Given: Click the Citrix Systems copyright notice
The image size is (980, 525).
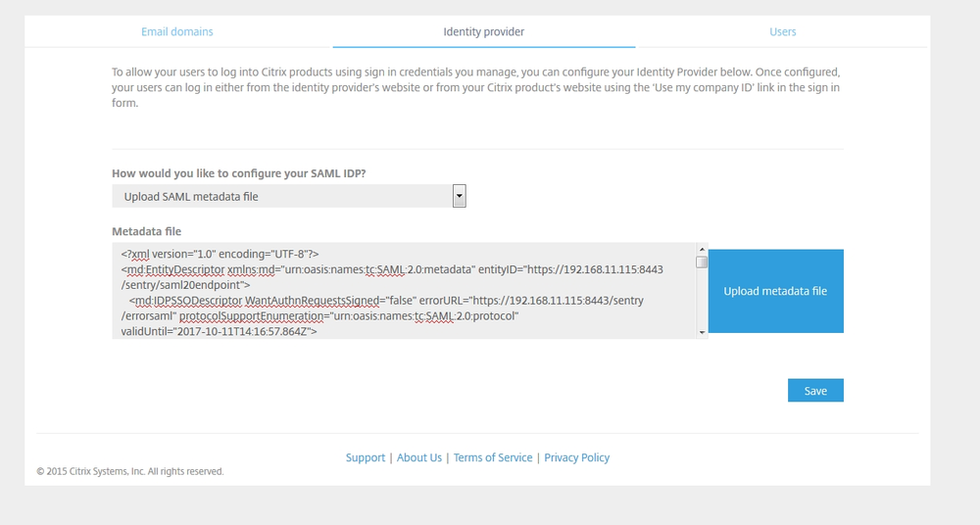Looking at the screenshot, I should 130,471.
